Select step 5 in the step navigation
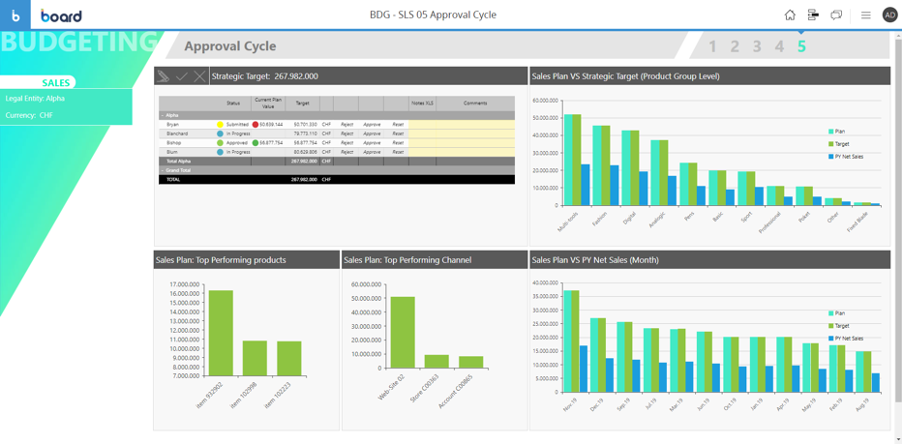The image size is (902, 444). [x=801, y=46]
